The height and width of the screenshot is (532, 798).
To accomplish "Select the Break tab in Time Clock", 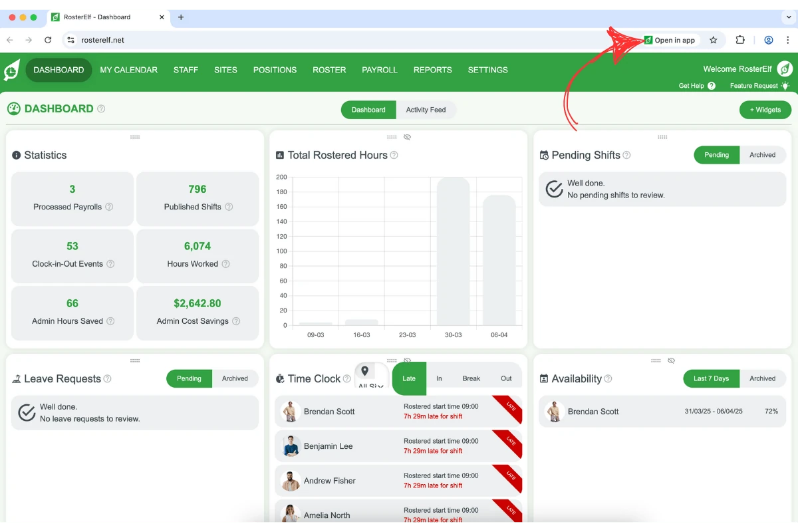I will point(471,378).
